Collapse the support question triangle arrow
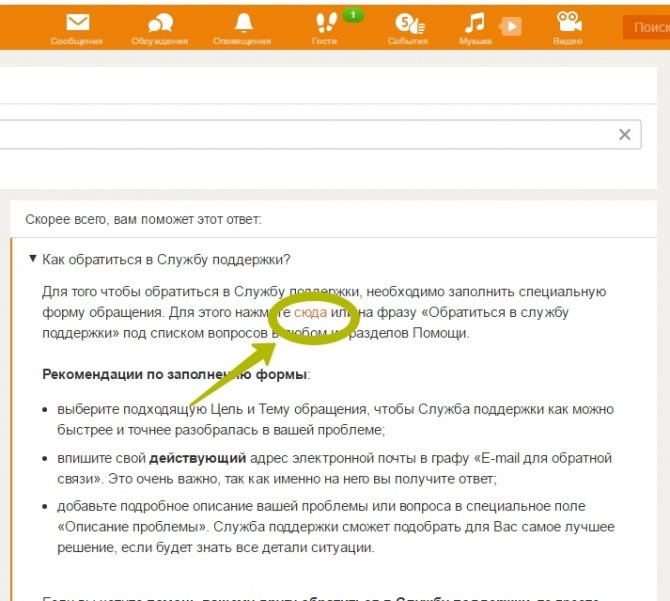670x601 pixels. point(32,259)
